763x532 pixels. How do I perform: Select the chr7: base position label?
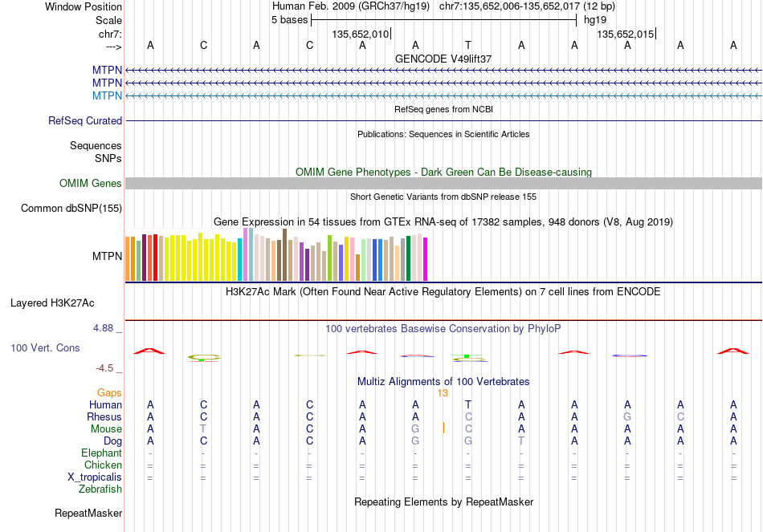[110, 34]
